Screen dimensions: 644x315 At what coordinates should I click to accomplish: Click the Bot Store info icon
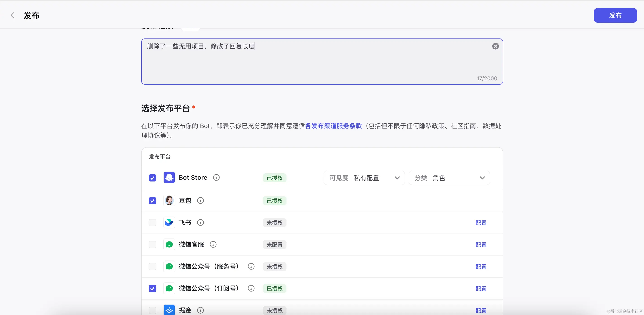click(216, 177)
